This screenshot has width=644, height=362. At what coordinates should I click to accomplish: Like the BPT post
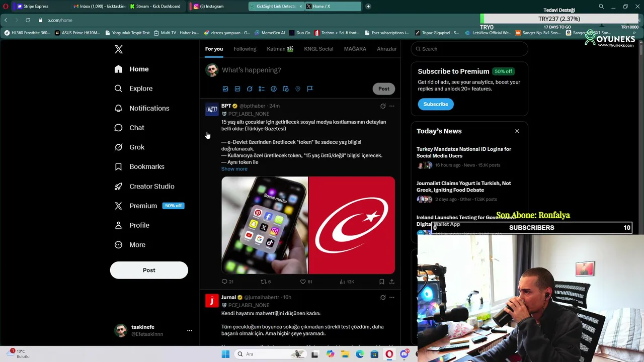click(x=306, y=282)
